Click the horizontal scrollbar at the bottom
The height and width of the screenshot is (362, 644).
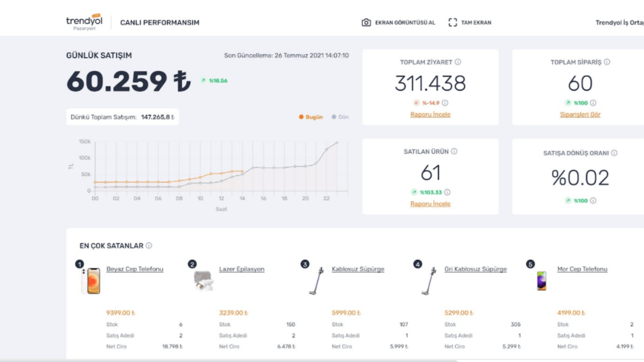(x=229, y=360)
